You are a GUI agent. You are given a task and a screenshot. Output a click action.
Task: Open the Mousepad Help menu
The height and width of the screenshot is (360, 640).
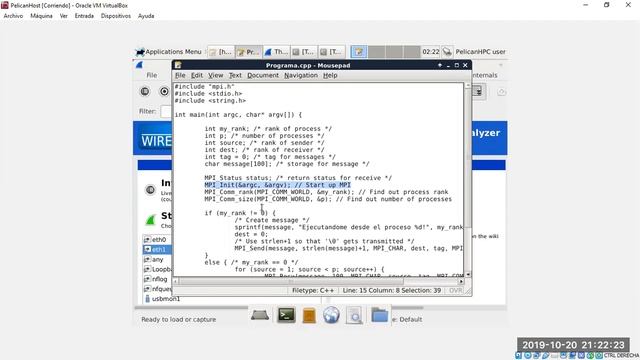[x=330, y=75]
